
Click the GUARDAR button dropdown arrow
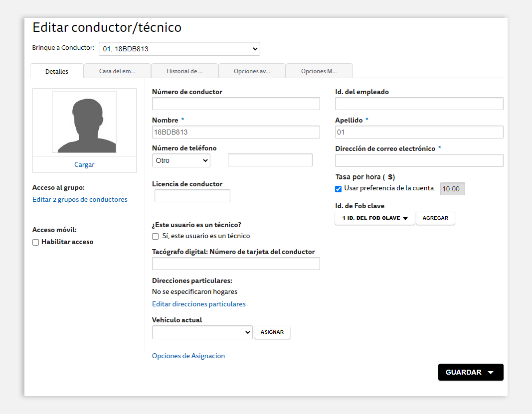491,373
